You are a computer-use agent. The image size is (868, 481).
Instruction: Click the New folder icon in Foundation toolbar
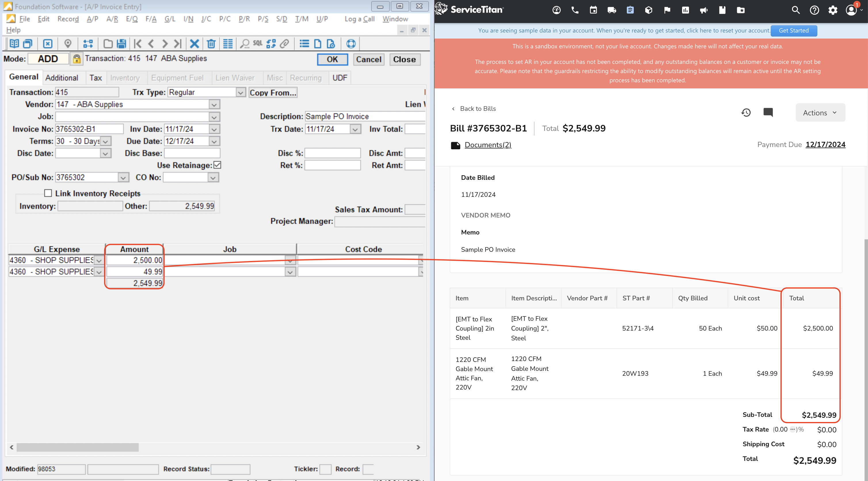(x=108, y=44)
